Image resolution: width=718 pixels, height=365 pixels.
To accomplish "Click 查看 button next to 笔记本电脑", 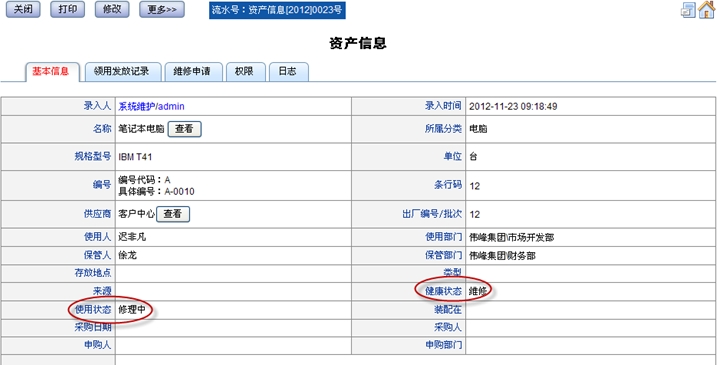I will coord(184,129).
